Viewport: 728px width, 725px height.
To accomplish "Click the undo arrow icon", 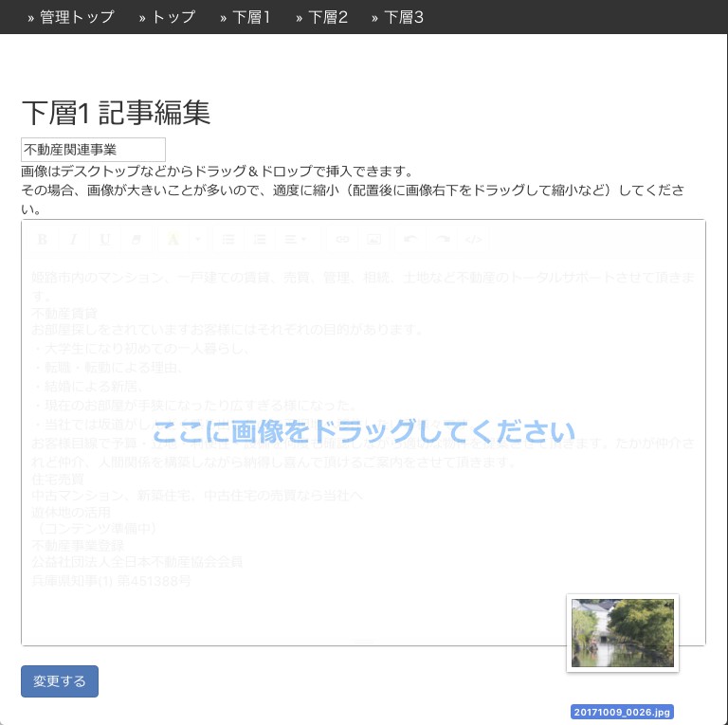I will point(409,239).
